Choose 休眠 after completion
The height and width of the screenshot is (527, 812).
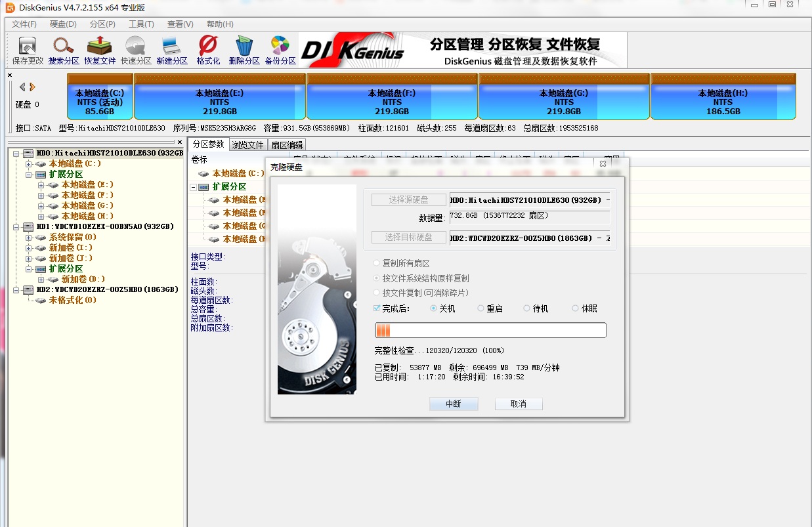pos(576,308)
